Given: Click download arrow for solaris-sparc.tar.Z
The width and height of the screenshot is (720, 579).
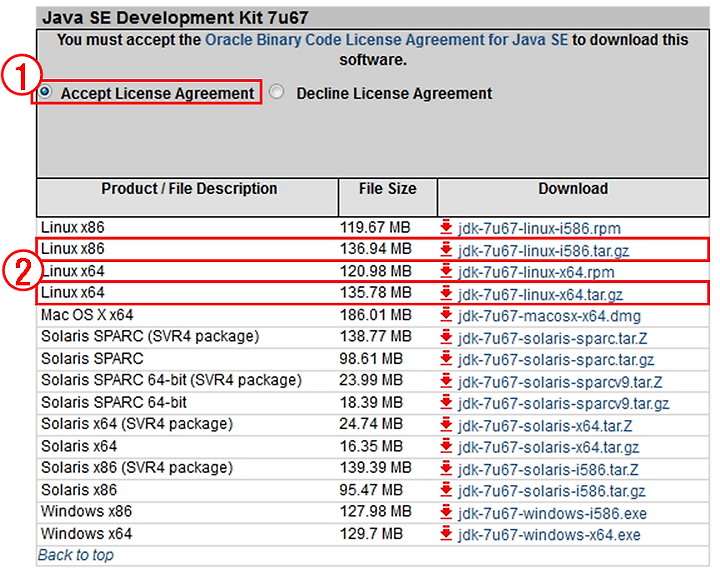Looking at the screenshot, I should pos(446,337).
